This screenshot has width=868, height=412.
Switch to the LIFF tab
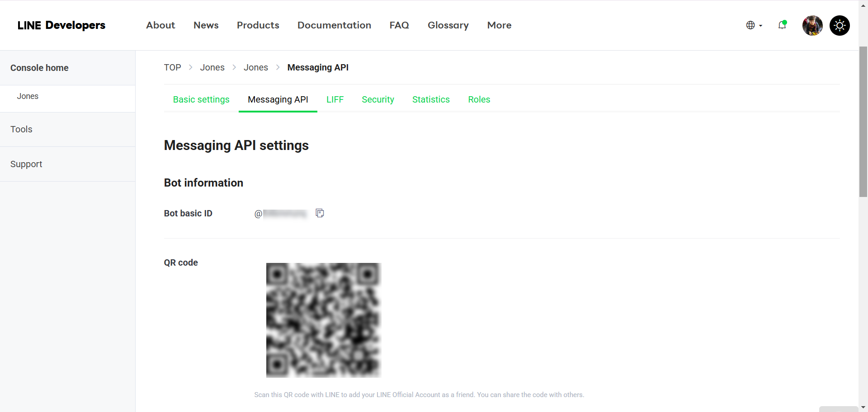tap(335, 99)
